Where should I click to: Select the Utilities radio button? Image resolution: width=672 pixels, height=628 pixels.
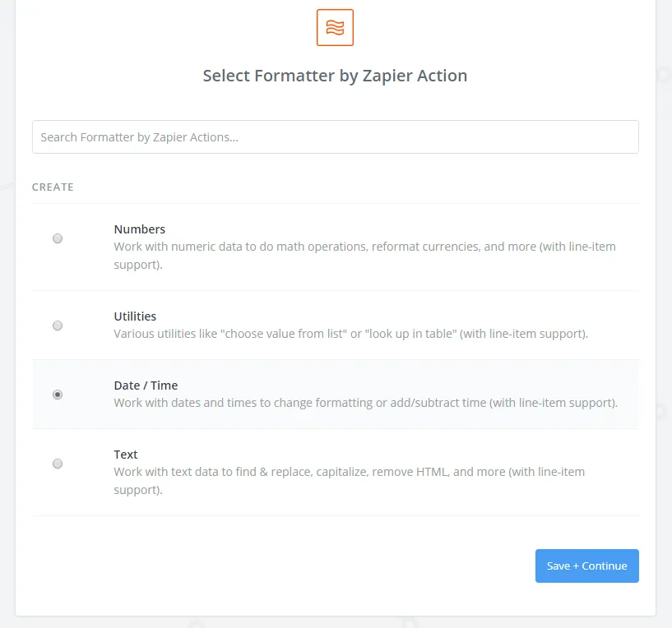(x=58, y=326)
